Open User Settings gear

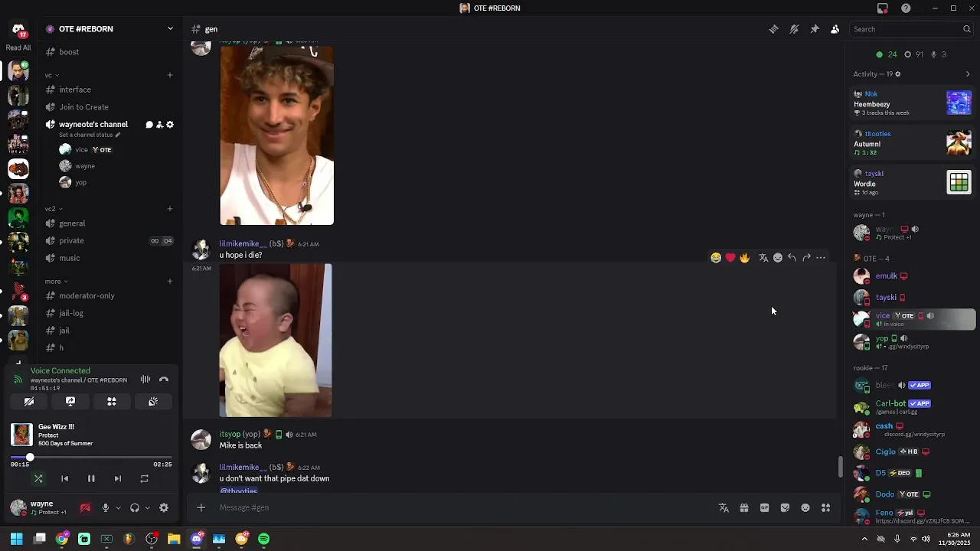pos(164,508)
